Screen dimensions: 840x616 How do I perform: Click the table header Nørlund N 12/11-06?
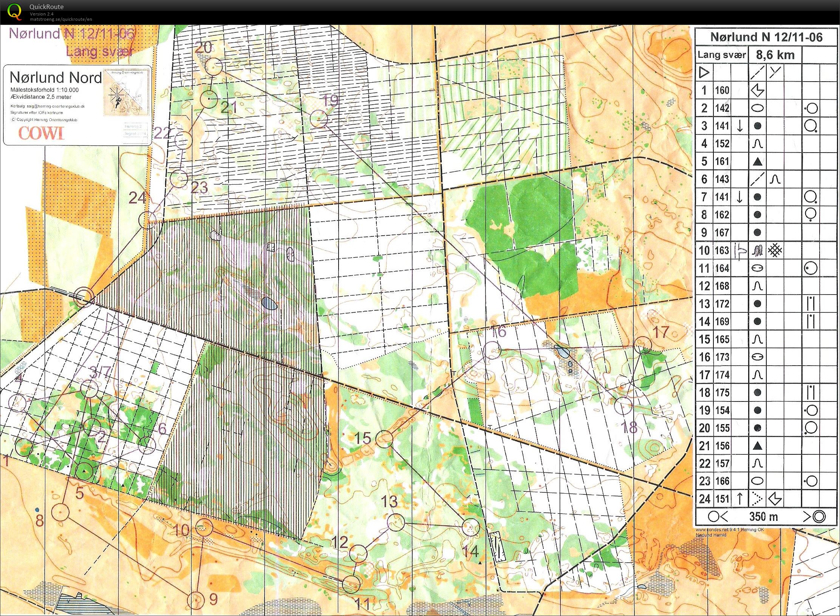766,37
